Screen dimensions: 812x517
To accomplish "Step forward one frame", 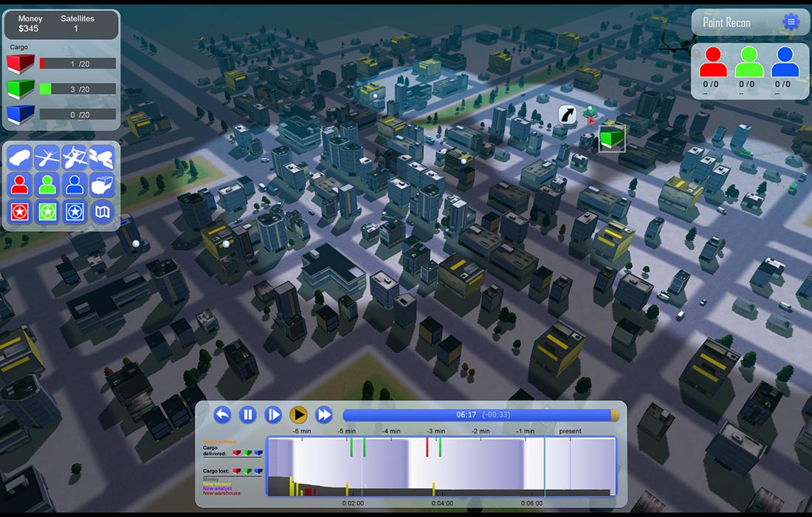I will click(x=273, y=414).
